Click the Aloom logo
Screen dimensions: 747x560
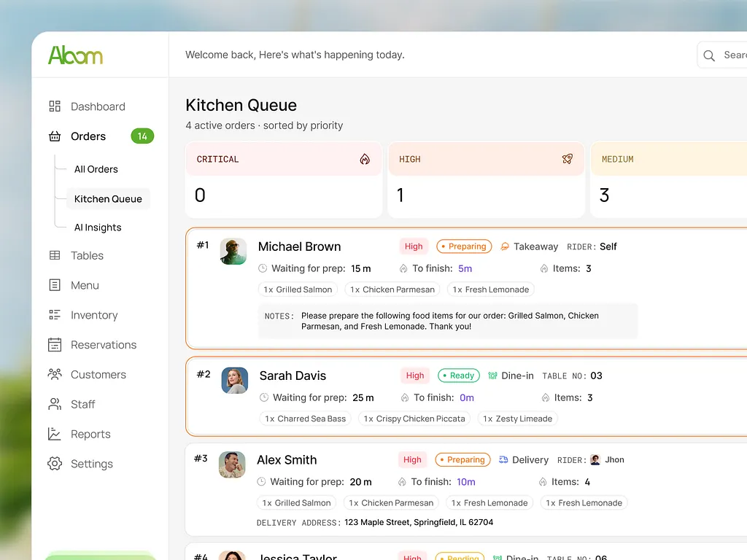[x=75, y=55]
